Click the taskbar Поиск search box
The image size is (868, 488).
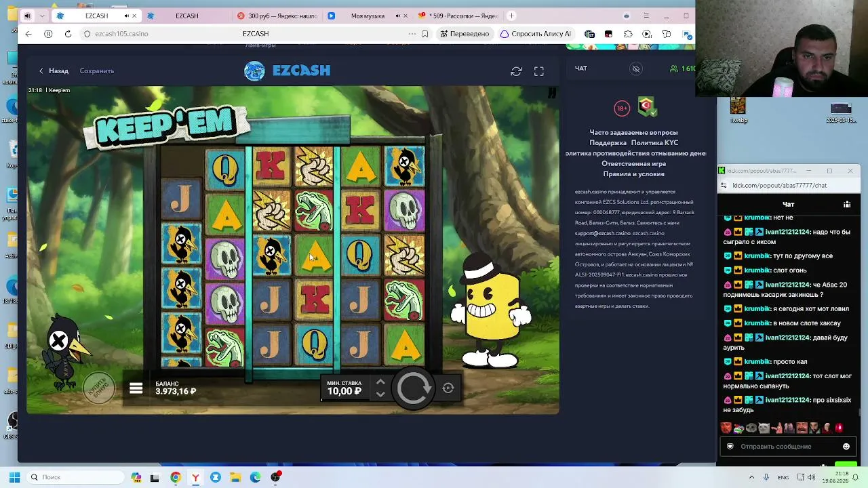coord(76,477)
